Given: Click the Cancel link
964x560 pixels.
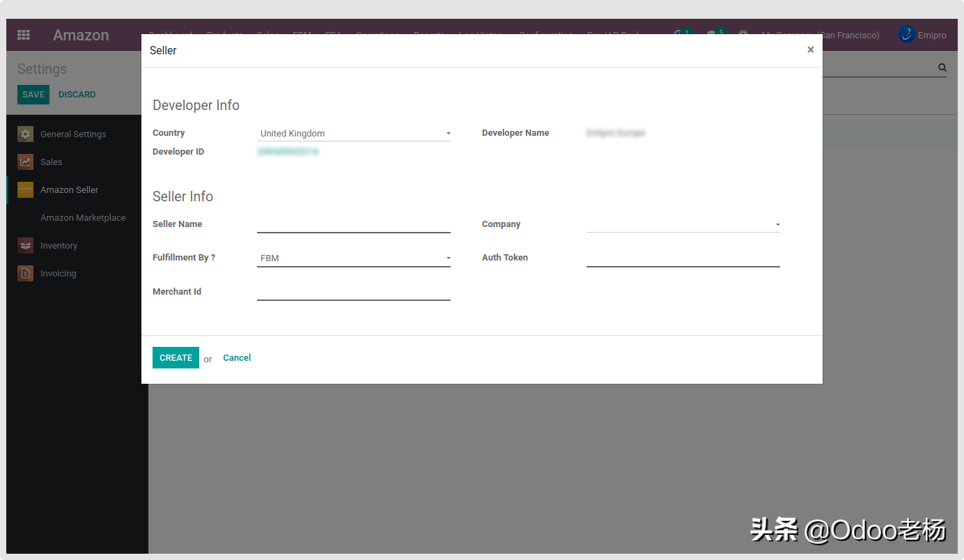Looking at the screenshot, I should (x=237, y=358).
